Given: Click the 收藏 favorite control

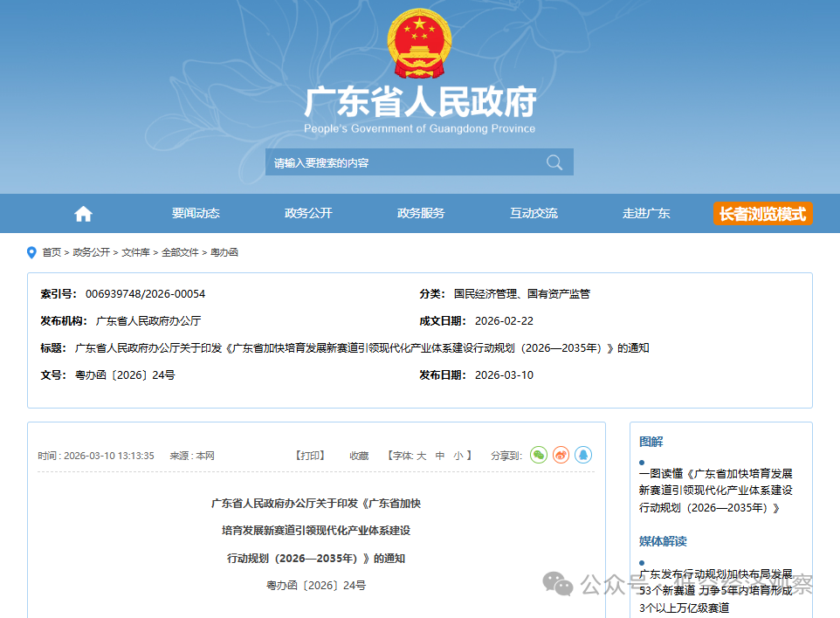Looking at the screenshot, I should (x=358, y=455).
